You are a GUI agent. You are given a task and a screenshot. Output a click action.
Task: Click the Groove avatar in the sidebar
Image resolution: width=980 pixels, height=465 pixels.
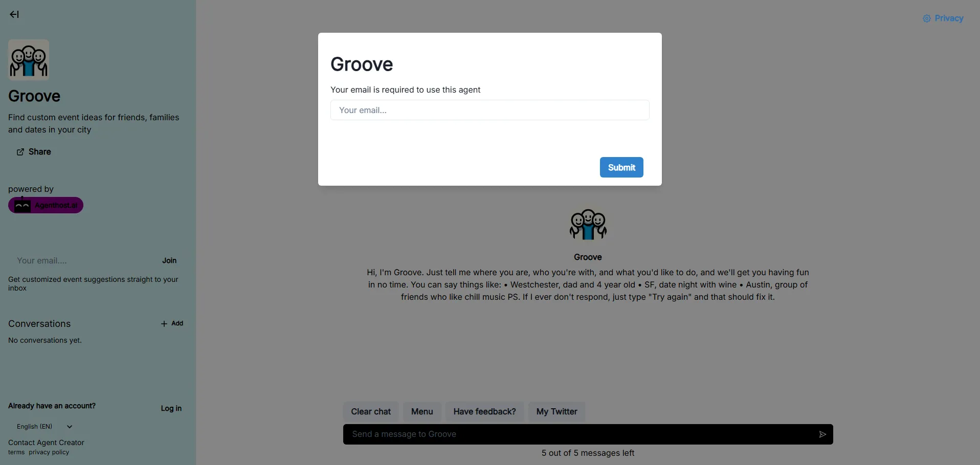coord(29,60)
